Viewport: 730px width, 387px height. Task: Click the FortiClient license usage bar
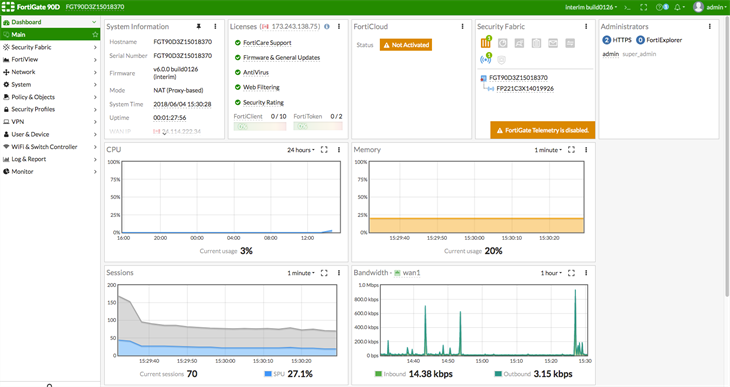click(260, 126)
